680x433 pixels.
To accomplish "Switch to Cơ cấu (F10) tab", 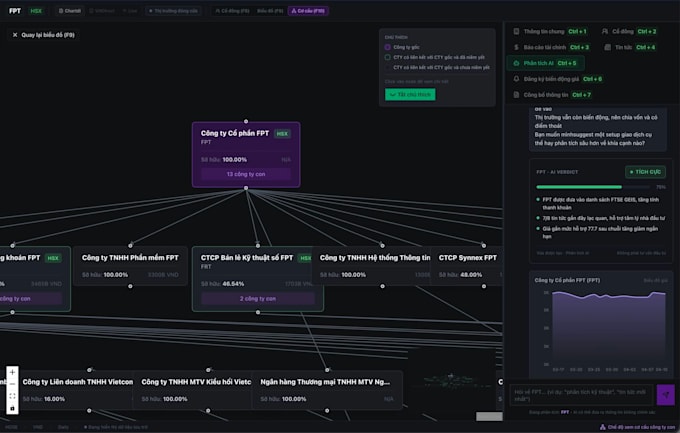I will coord(308,10).
